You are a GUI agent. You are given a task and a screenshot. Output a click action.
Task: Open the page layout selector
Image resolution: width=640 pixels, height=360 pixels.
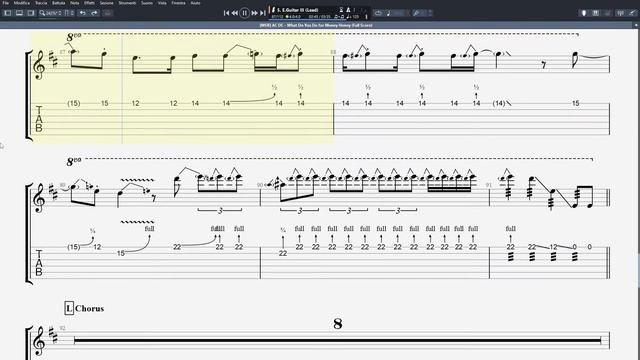point(69,13)
